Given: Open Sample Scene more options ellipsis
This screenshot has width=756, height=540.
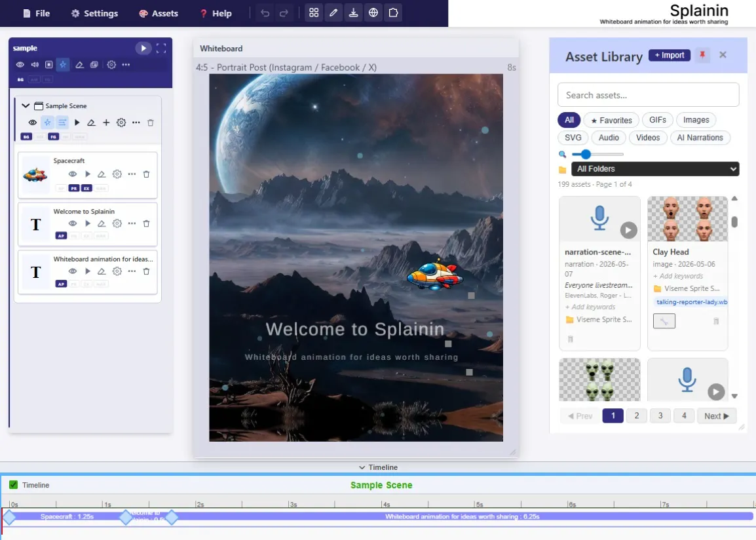Looking at the screenshot, I should (x=136, y=123).
